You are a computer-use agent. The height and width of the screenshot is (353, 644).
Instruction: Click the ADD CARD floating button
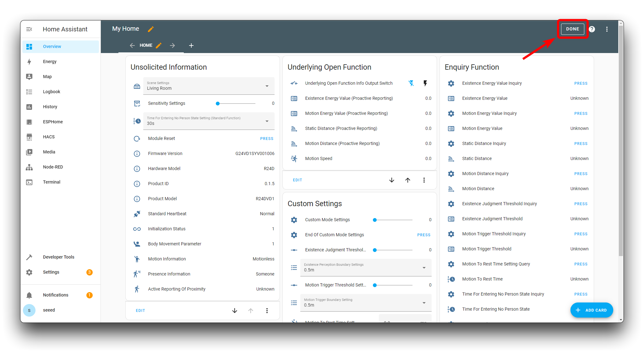coord(591,310)
